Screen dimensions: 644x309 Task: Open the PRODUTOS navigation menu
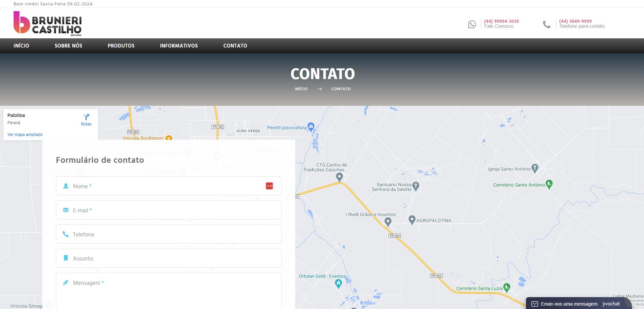tap(121, 45)
